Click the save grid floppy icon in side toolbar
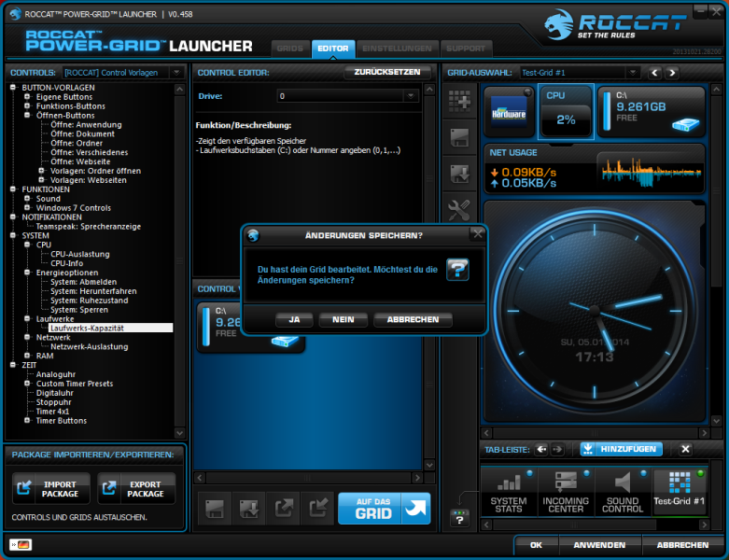 pos(459,137)
